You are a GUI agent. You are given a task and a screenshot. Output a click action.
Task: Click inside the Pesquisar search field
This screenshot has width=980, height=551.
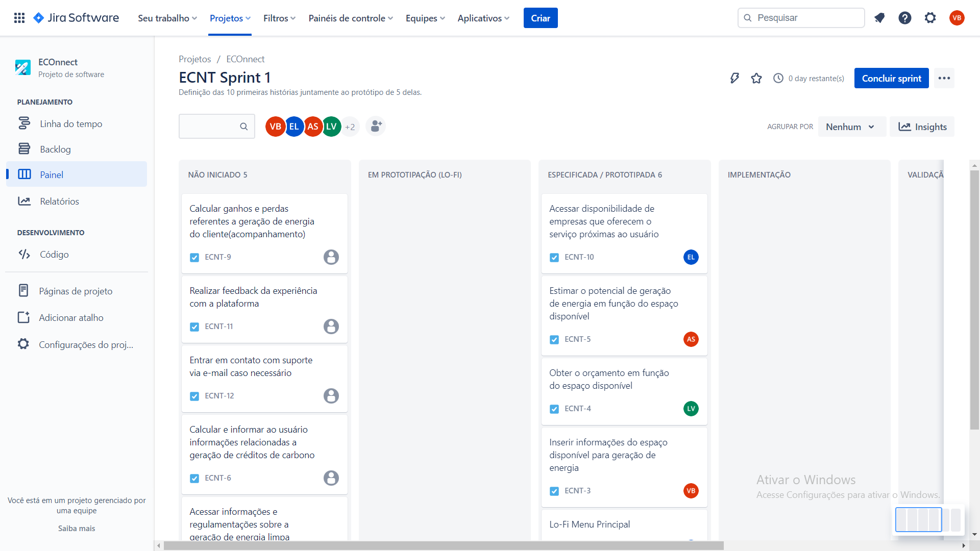click(801, 18)
